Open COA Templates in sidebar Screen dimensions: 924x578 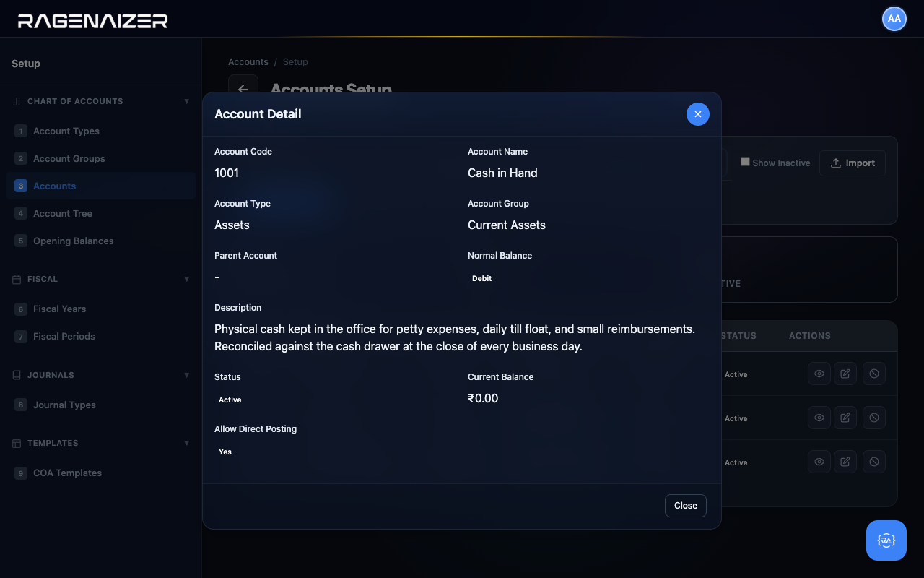[100, 473]
